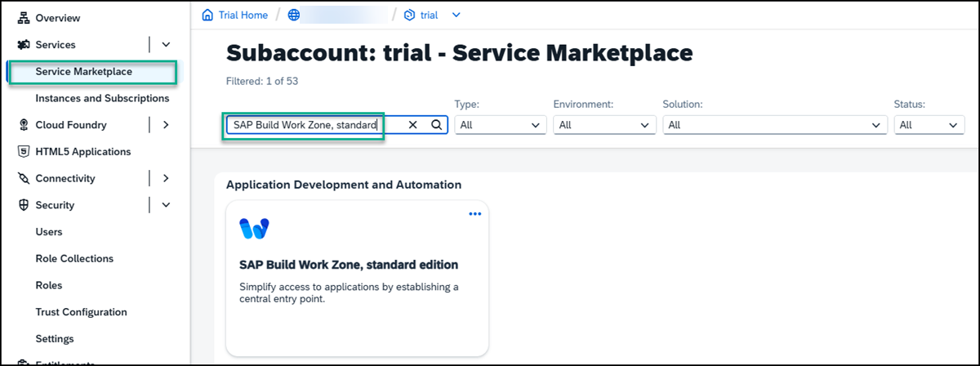Open Roles under Security
Image resolution: width=980 pixels, height=366 pixels.
tap(49, 285)
